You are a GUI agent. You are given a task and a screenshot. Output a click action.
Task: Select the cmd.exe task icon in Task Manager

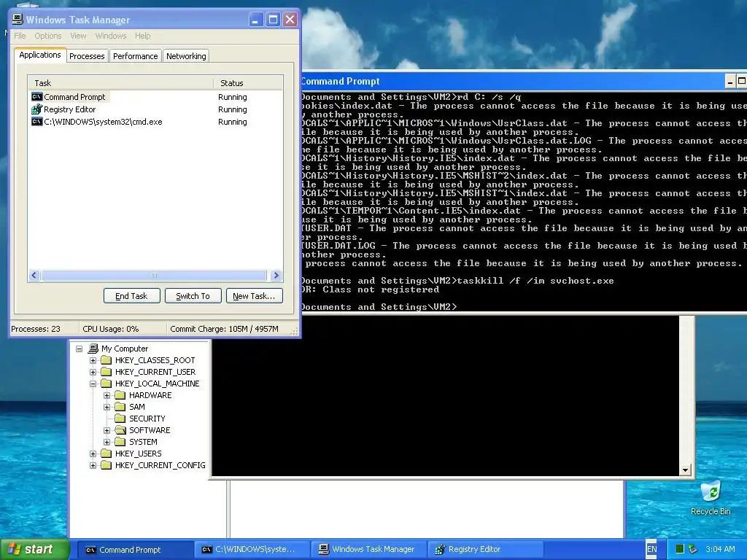click(36, 122)
